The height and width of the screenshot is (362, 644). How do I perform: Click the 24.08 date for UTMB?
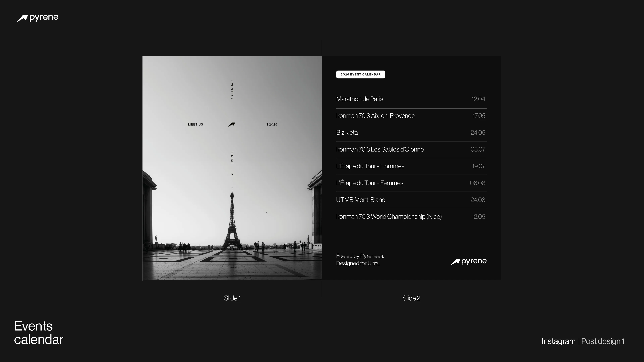tap(478, 200)
